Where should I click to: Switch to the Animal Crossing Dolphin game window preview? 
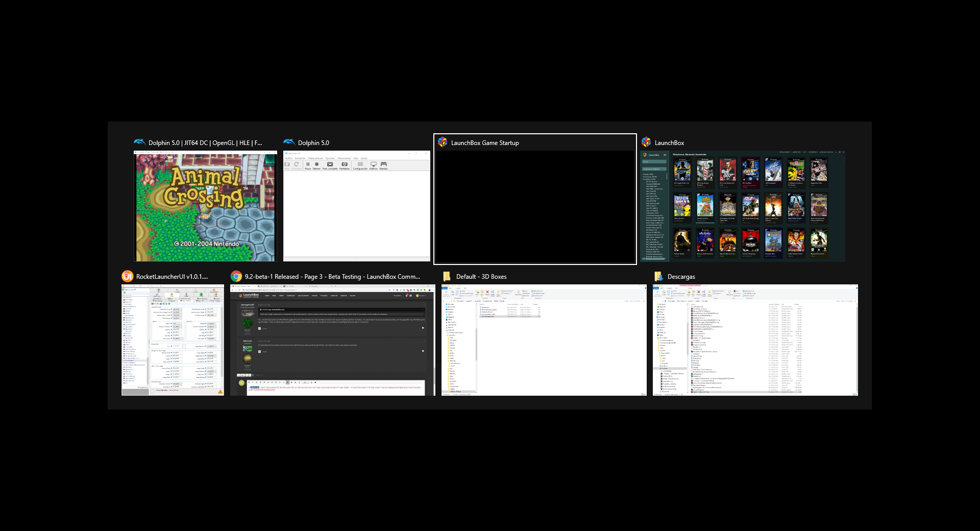pos(205,206)
